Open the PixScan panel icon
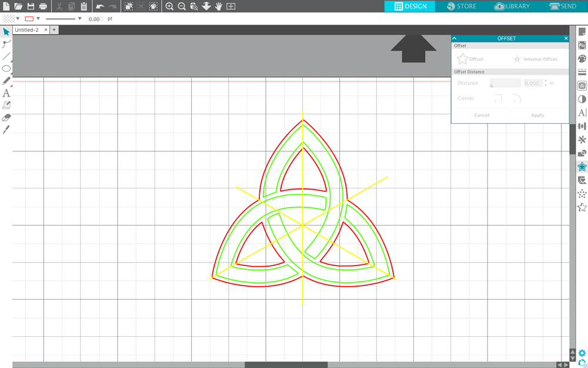Viewport: 588px width, 368px height. tap(582, 45)
